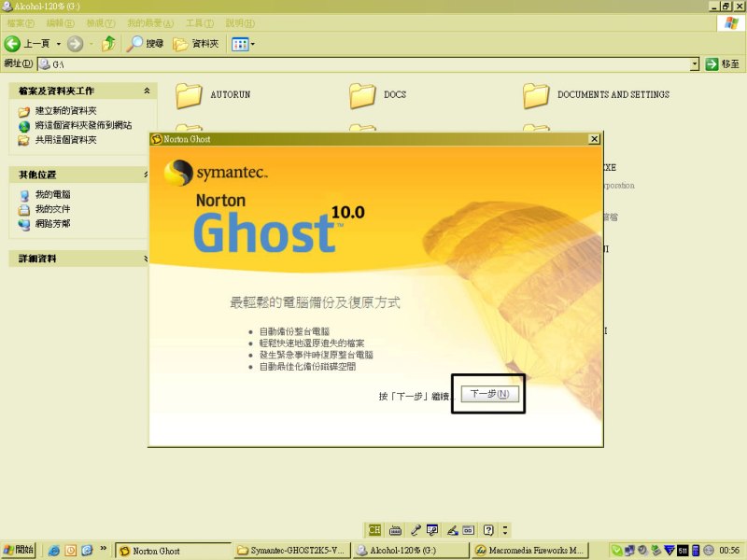Open the 檔案(F) menu
Image resolution: width=747 pixels, height=560 pixels.
(x=21, y=22)
